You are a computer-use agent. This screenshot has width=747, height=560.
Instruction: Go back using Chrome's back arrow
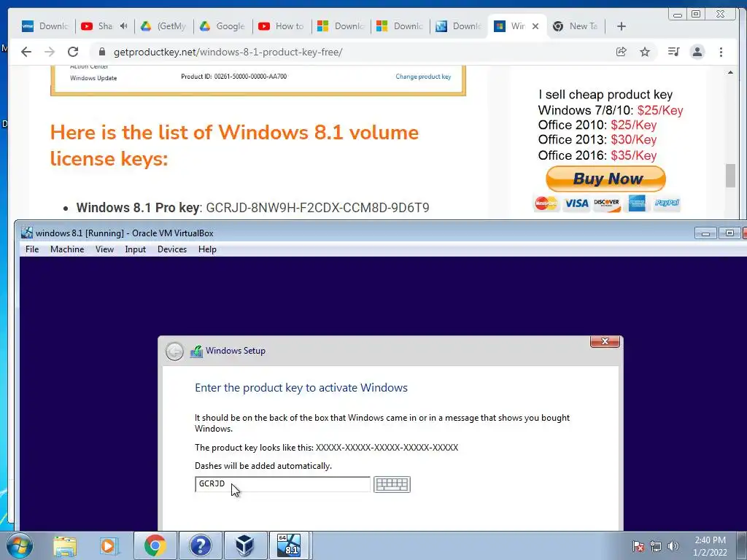(x=26, y=52)
